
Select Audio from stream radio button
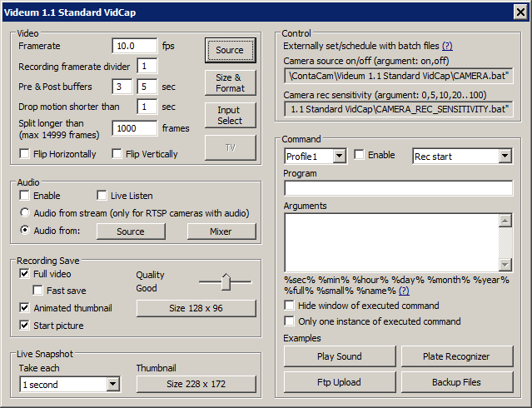[x=26, y=212]
